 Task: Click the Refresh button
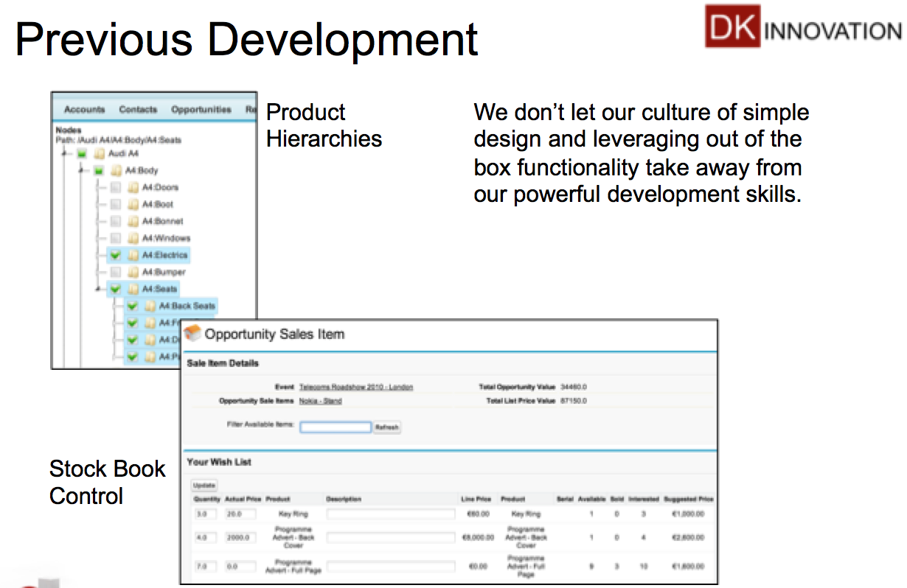pyautogui.click(x=387, y=427)
